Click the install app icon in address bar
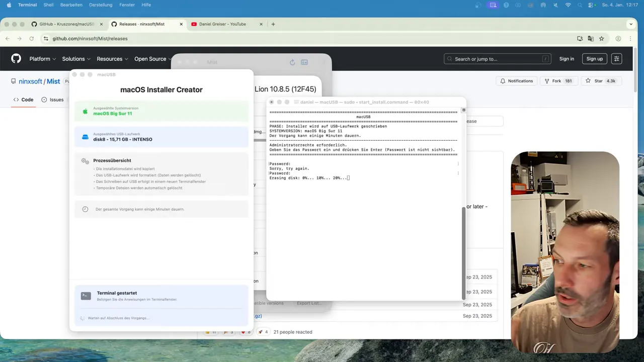Image resolution: width=644 pixels, height=362 pixels. [580, 39]
